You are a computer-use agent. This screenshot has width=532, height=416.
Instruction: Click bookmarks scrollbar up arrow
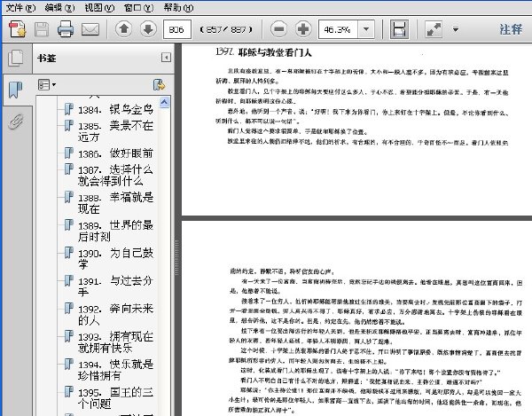pos(165,102)
